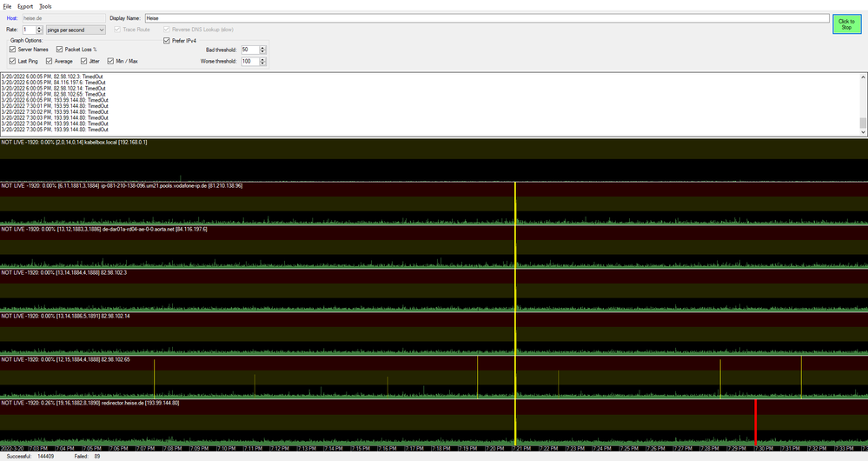Increase the Rate value with up arrow
The width and height of the screenshot is (868, 461).
pyautogui.click(x=39, y=28)
